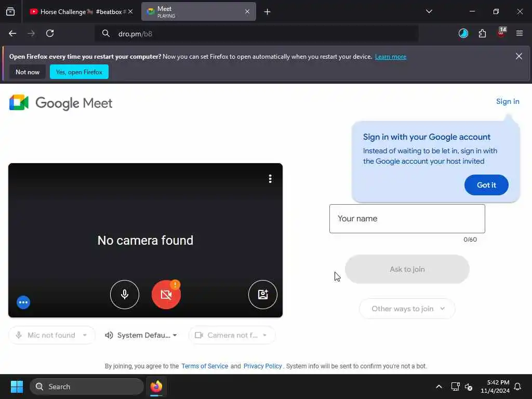This screenshot has height=399, width=532.
Task: Expand Other ways to join
Action: (407, 309)
